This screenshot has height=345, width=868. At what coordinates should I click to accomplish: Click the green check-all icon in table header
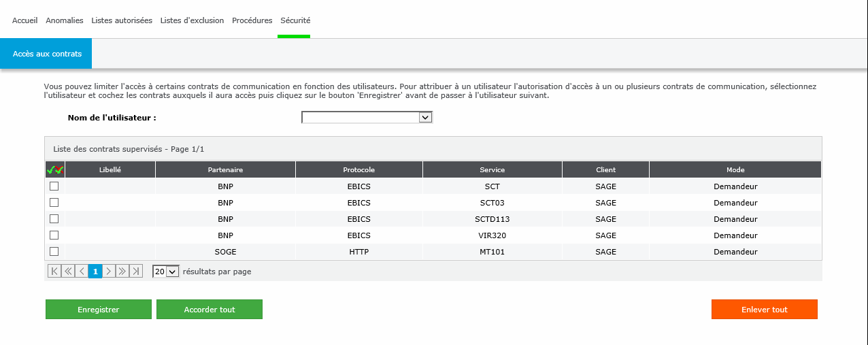pyautogui.click(x=50, y=170)
